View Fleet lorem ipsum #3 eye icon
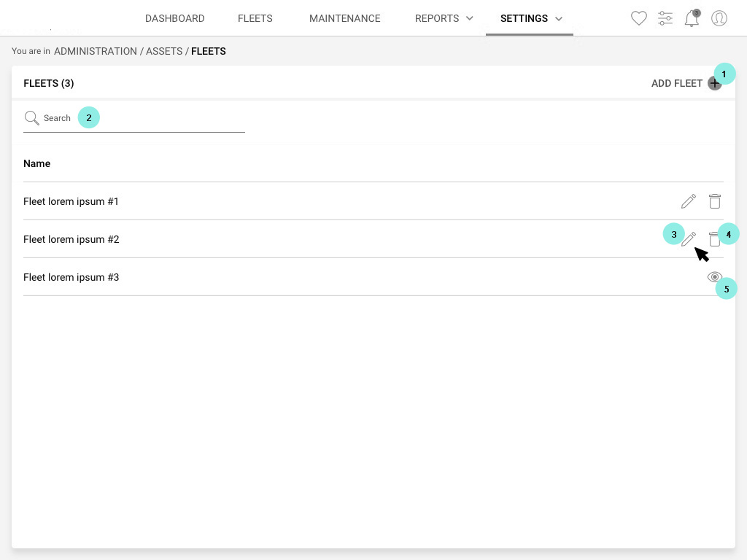This screenshot has width=747, height=560. pyautogui.click(x=715, y=277)
